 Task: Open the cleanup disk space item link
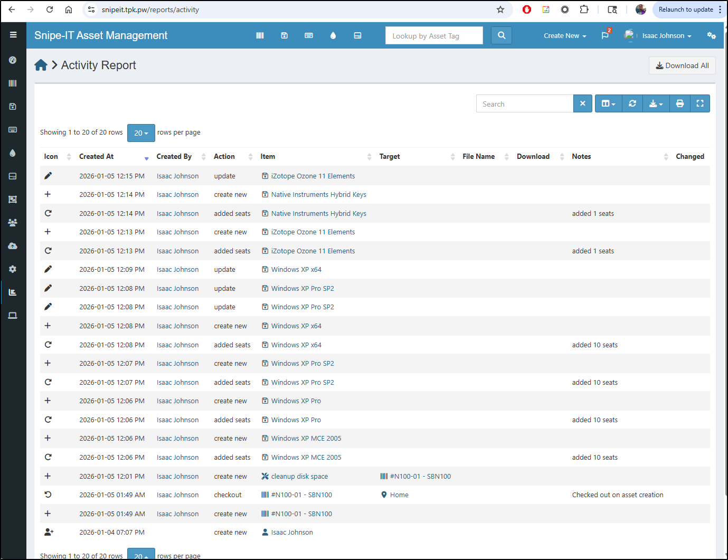pos(299,476)
